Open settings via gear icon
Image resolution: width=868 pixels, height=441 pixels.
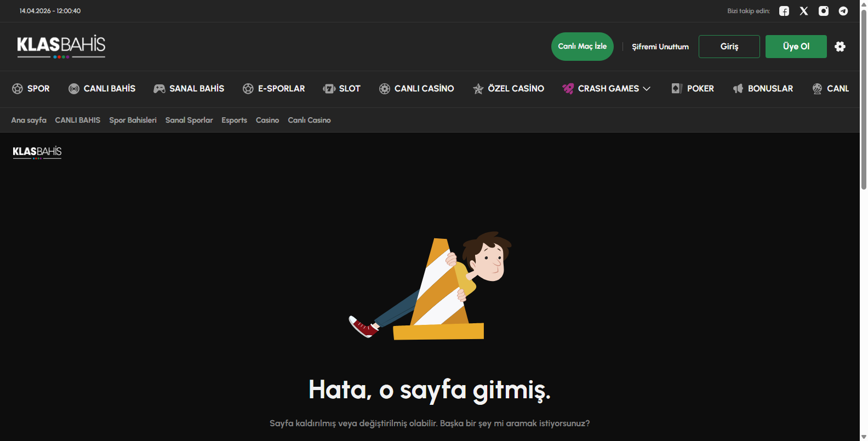click(840, 47)
